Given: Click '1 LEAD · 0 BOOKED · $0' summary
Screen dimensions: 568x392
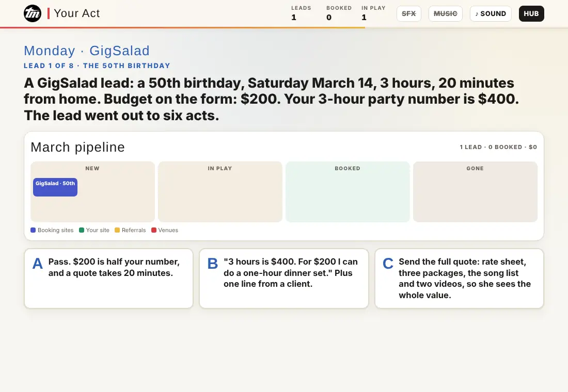Looking at the screenshot, I should (498, 147).
